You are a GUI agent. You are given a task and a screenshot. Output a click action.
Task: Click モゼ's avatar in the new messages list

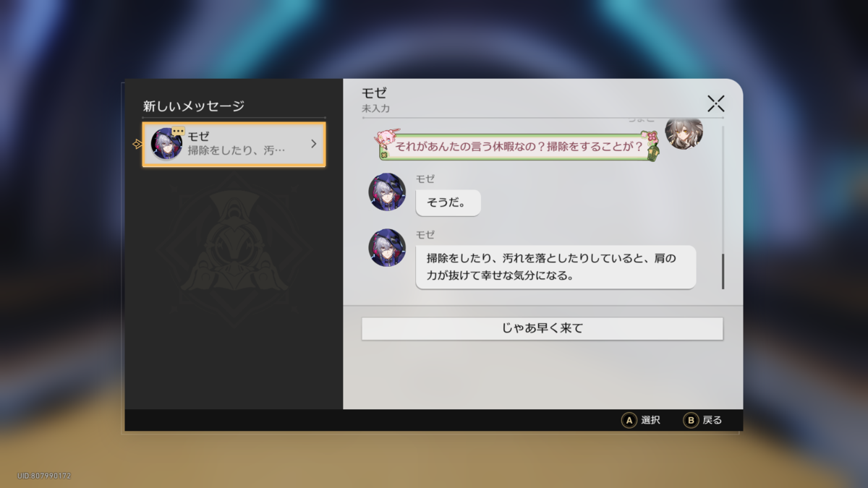166,144
